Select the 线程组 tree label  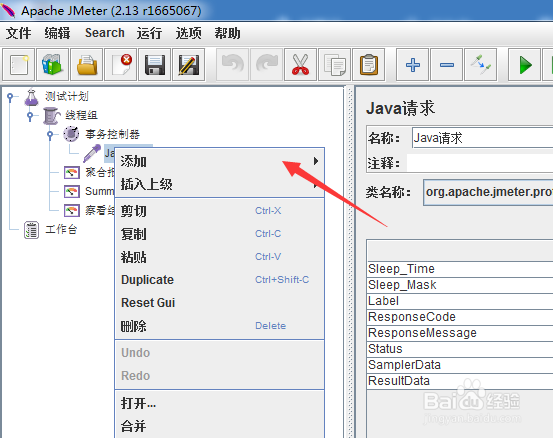[81, 115]
